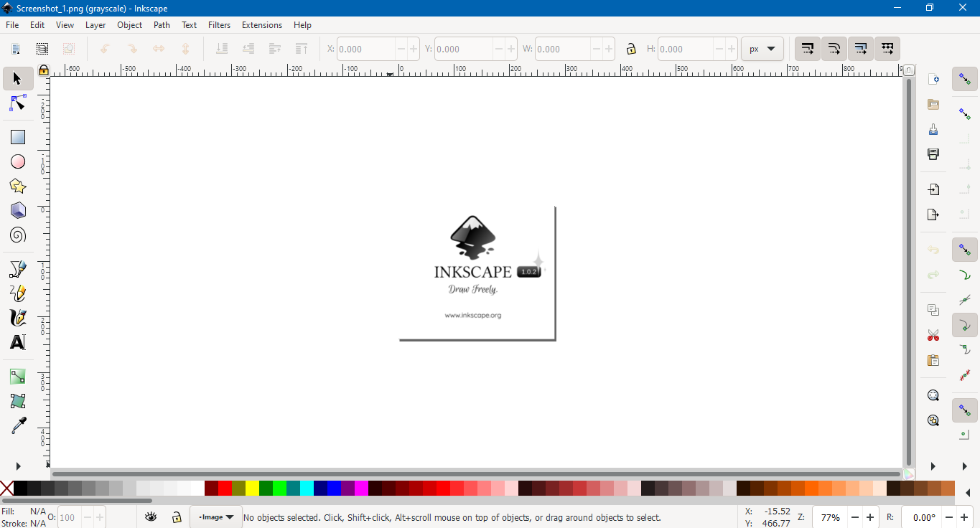980x528 pixels.
Task: Open the px units dropdown
Action: (762, 49)
